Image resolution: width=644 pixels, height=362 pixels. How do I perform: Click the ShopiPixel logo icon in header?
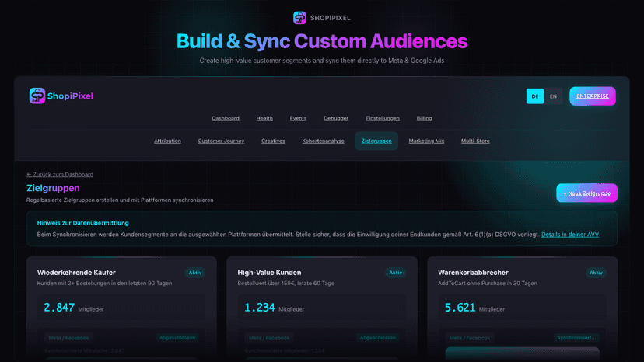click(x=37, y=96)
